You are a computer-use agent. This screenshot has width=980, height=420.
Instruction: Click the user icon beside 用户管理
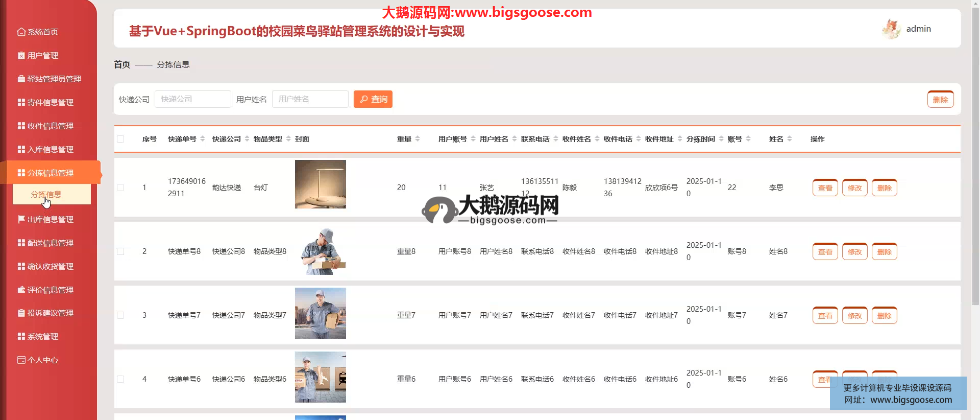[x=21, y=56]
